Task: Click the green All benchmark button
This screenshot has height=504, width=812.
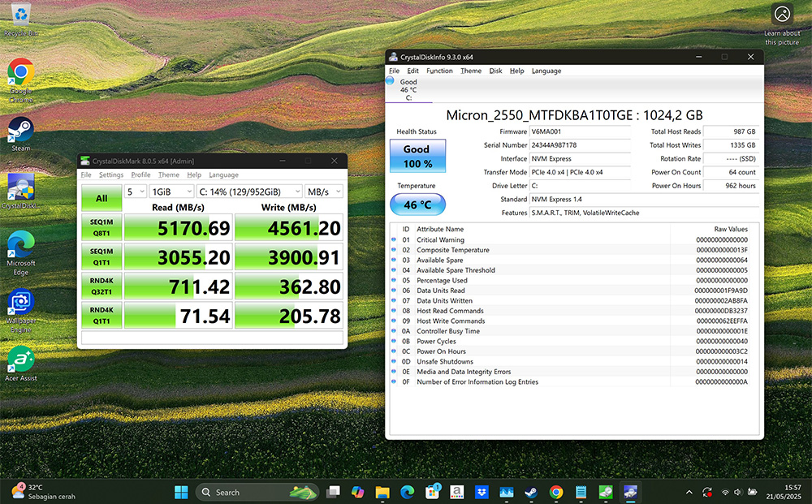Action: pyautogui.click(x=101, y=198)
